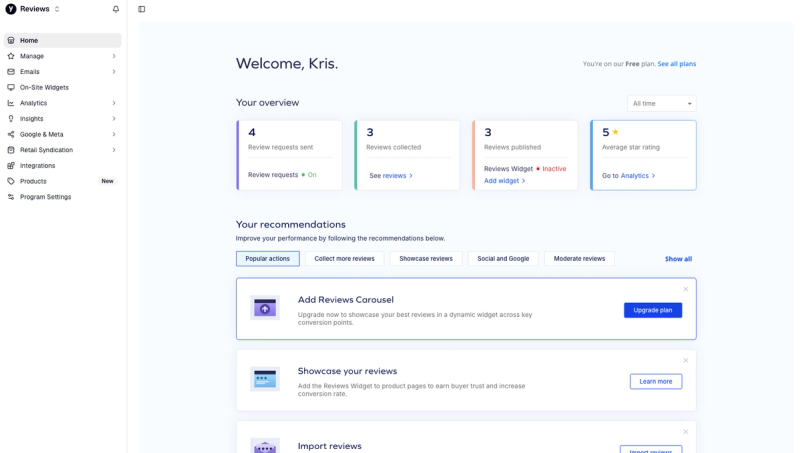The width and height of the screenshot is (800, 453).
Task: Select the Showcase reviews tab
Action: click(426, 259)
